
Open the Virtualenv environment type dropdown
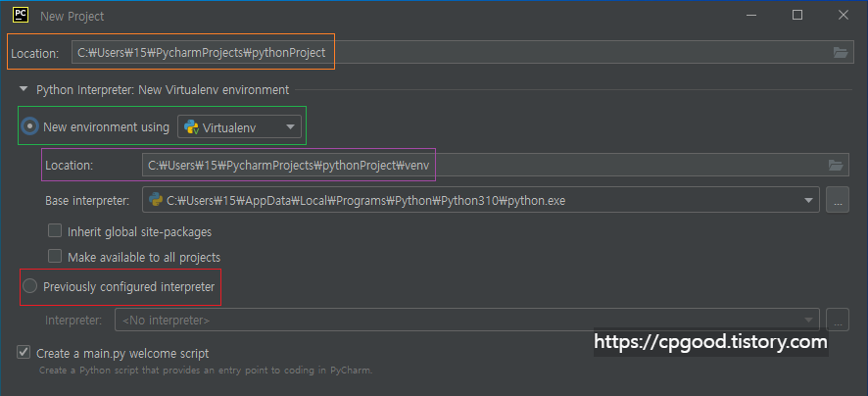pos(239,126)
